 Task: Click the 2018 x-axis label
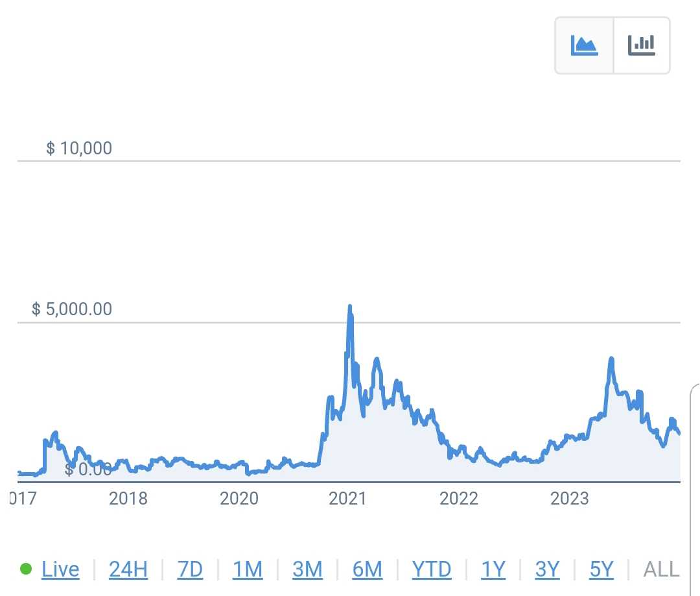128,498
